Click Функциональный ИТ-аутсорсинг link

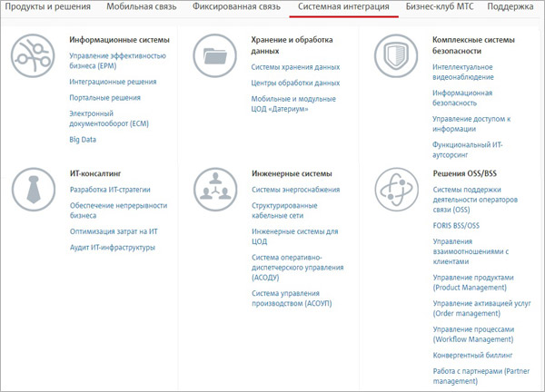coord(468,150)
